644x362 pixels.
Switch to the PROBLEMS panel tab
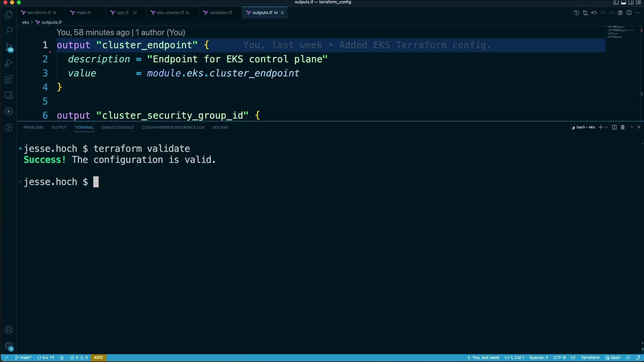point(33,127)
